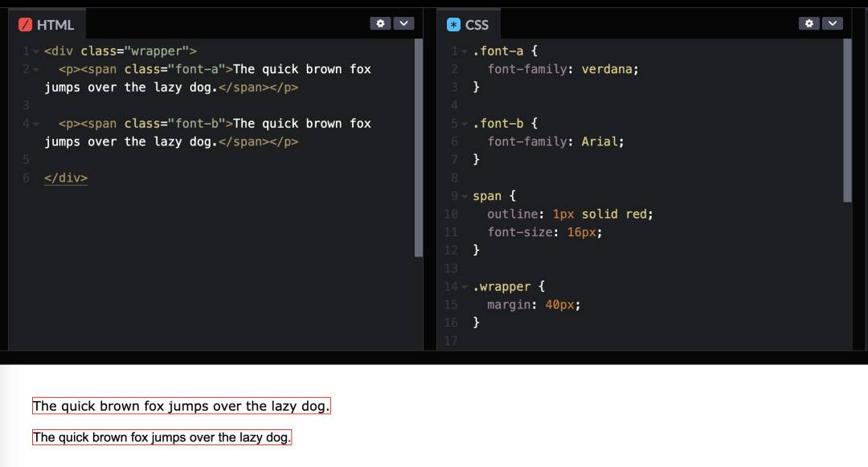Collapse the div wrapper fold arrow on HTML line 1

point(36,51)
